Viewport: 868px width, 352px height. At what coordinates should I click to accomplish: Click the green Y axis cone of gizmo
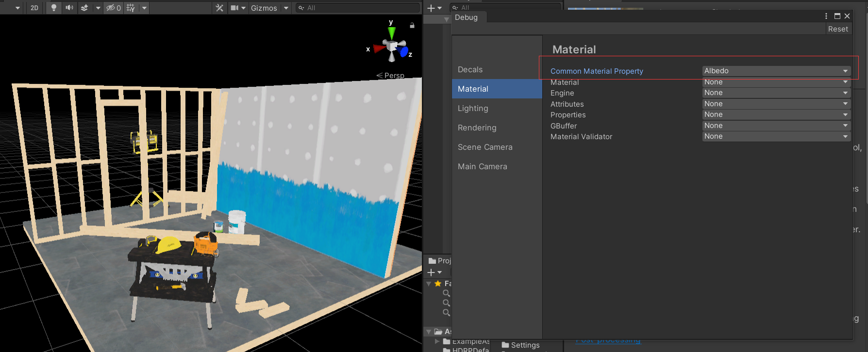[391, 33]
